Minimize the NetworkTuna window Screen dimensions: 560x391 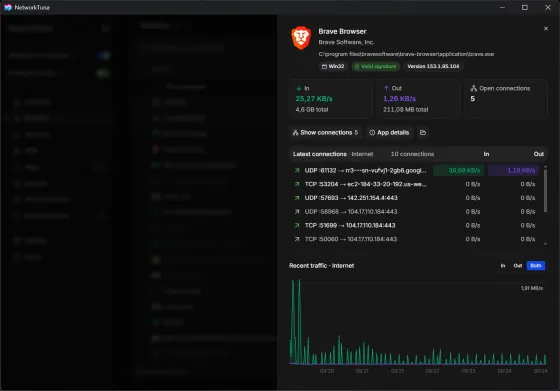pyautogui.click(x=502, y=7)
